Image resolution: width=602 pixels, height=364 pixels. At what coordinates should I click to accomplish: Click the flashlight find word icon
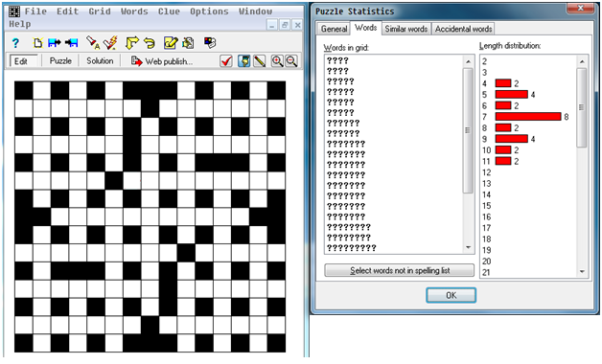click(93, 42)
